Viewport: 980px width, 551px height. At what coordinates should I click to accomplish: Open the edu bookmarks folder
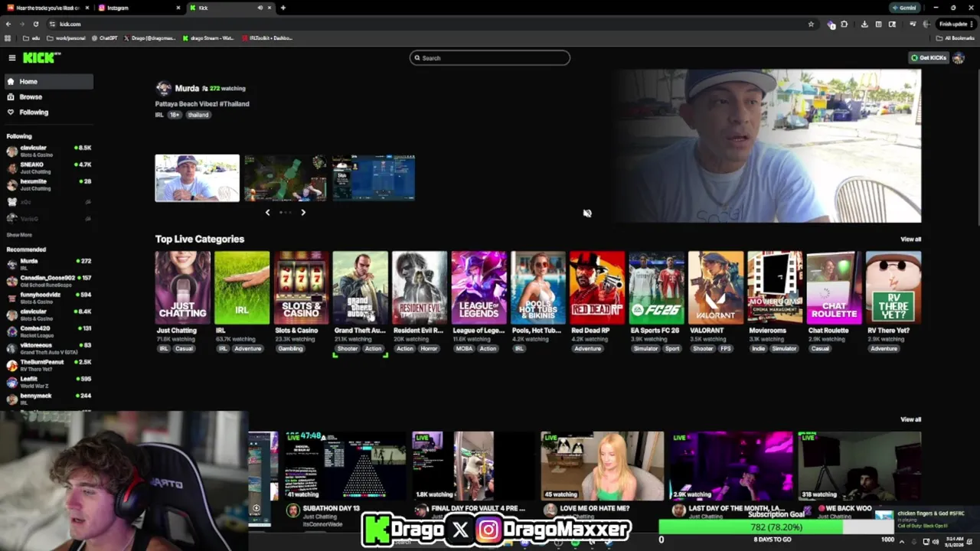(x=31, y=37)
